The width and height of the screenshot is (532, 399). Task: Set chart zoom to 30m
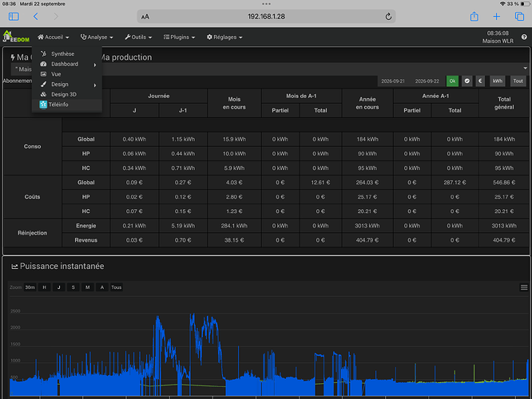point(30,287)
